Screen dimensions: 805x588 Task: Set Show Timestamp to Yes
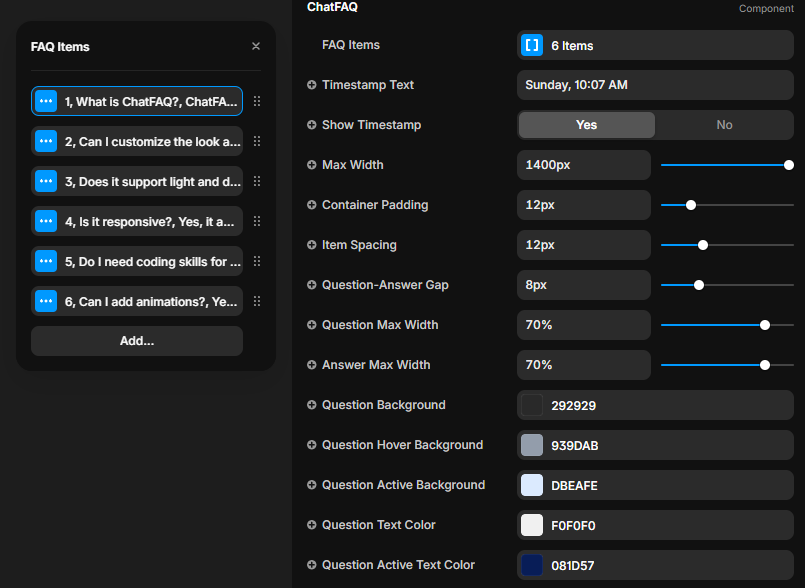pos(586,125)
